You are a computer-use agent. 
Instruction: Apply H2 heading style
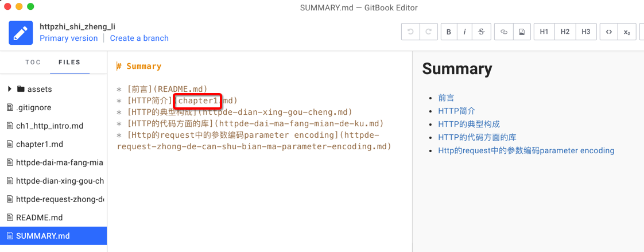click(565, 32)
